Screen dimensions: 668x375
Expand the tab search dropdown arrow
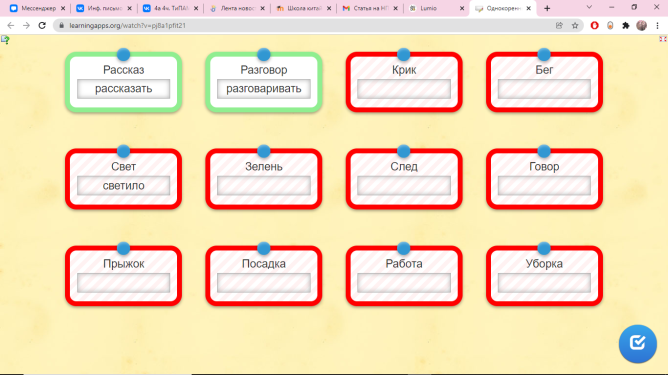tap(589, 8)
